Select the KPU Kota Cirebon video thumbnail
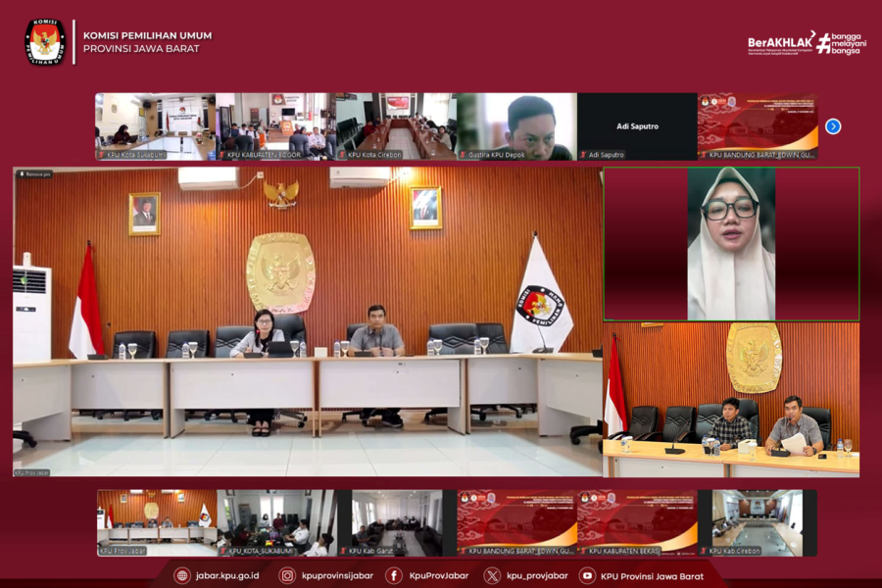This screenshot has height=588, width=882. [x=394, y=125]
